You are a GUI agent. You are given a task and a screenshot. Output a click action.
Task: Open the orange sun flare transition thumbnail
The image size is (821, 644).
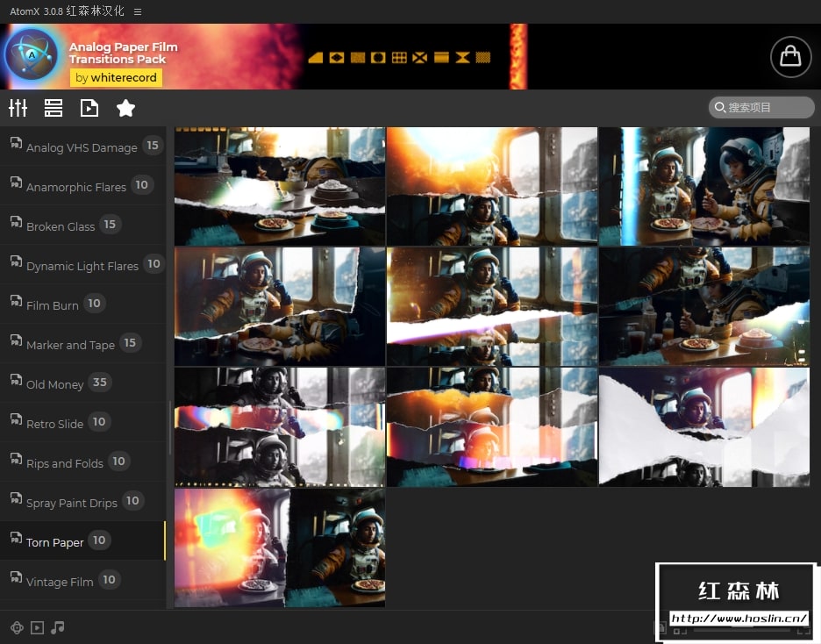pyautogui.click(x=492, y=186)
